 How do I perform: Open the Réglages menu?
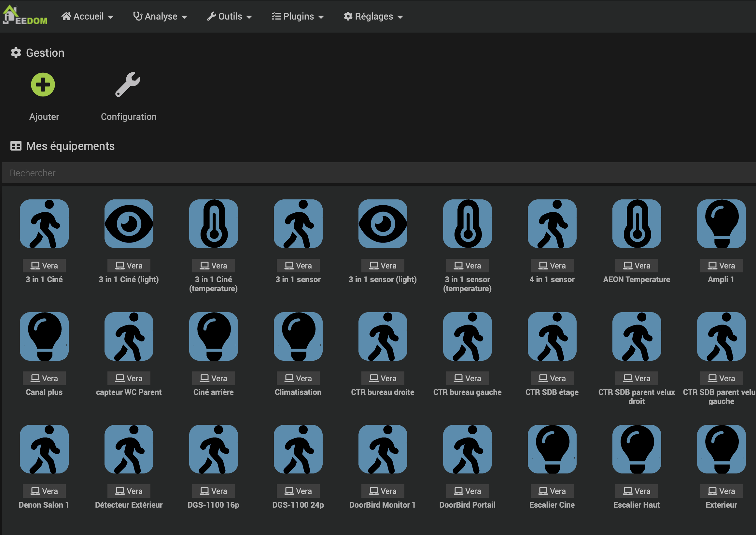(373, 17)
